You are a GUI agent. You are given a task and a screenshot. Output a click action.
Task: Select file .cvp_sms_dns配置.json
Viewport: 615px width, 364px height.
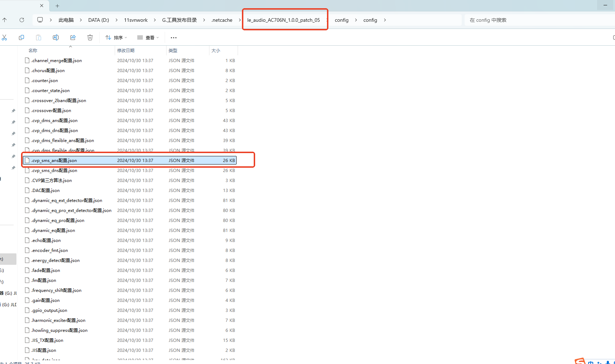[x=129, y=170]
